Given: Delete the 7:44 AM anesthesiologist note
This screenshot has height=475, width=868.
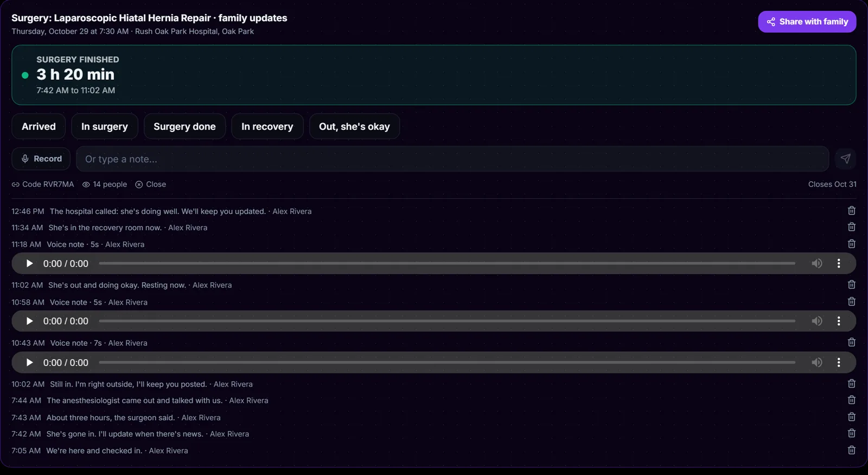Looking at the screenshot, I should point(852,400).
